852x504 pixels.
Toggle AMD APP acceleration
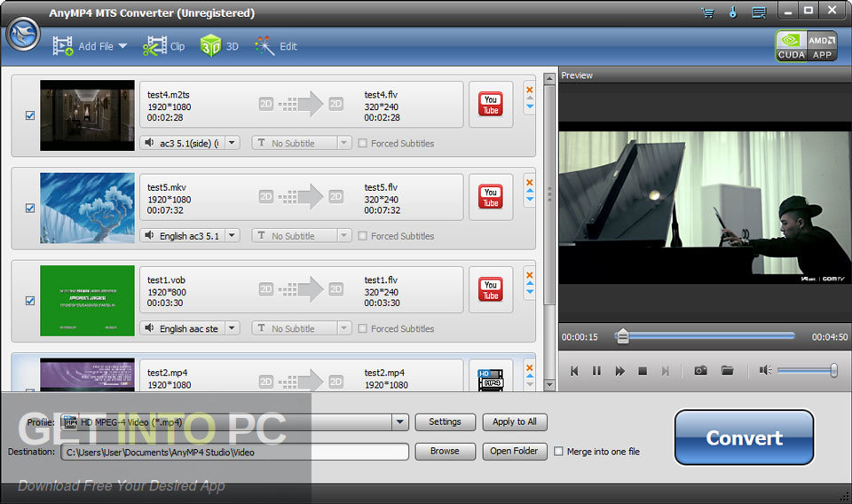pos(822,45)
